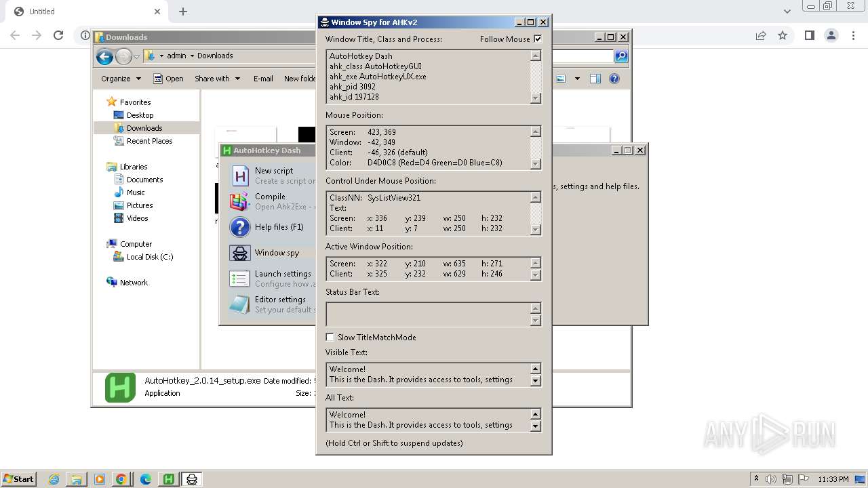Screen dimensions: 868x488
Task: Open Documents library
Action: point(144,180)
